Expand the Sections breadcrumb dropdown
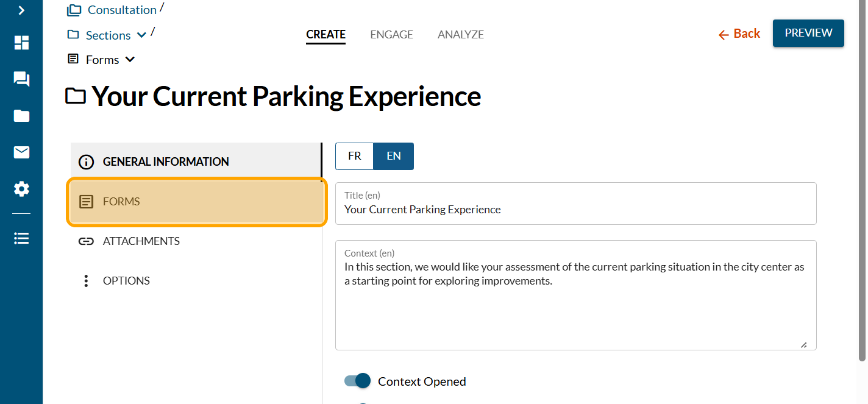868x404 pixels. click(x=141, y=35)
